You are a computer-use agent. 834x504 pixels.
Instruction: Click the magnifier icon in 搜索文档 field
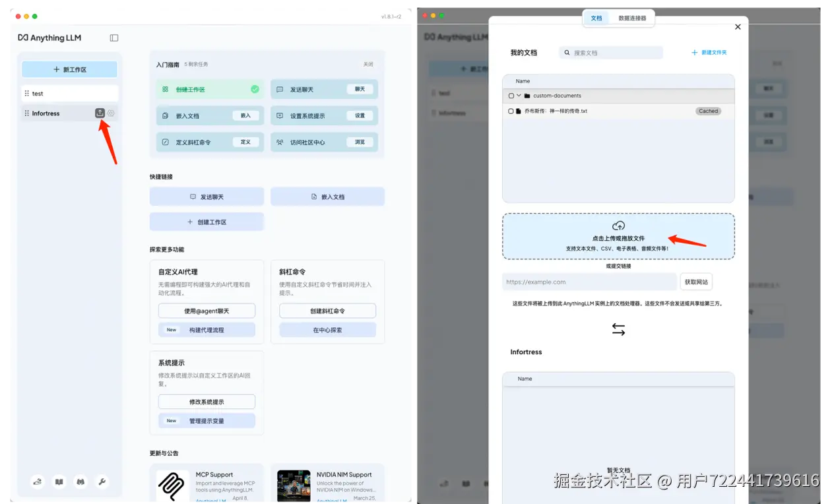pos(567,53)
